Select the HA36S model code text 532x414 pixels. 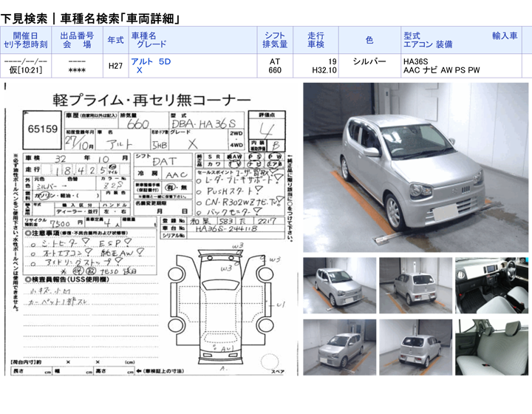[x=415, y=62]
